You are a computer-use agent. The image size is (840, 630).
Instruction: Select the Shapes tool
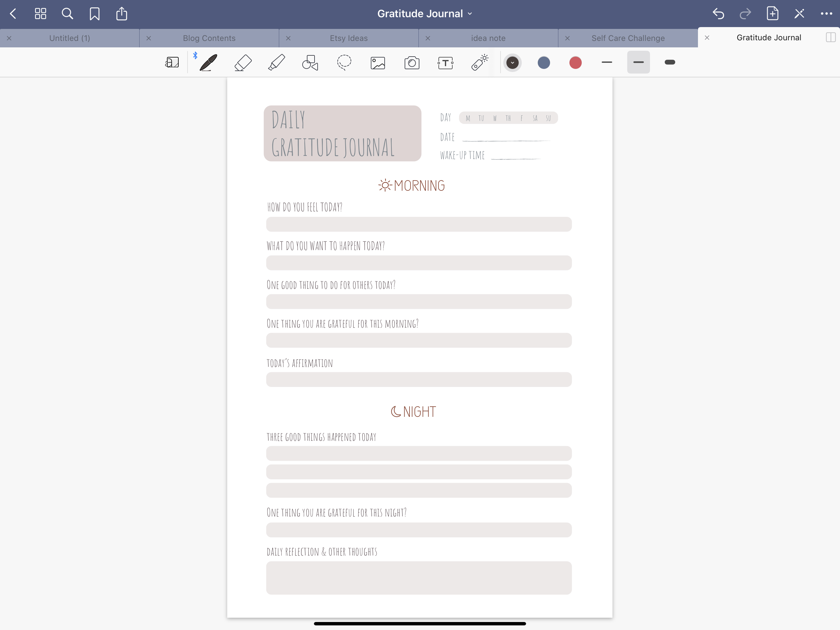coord(310,63)
